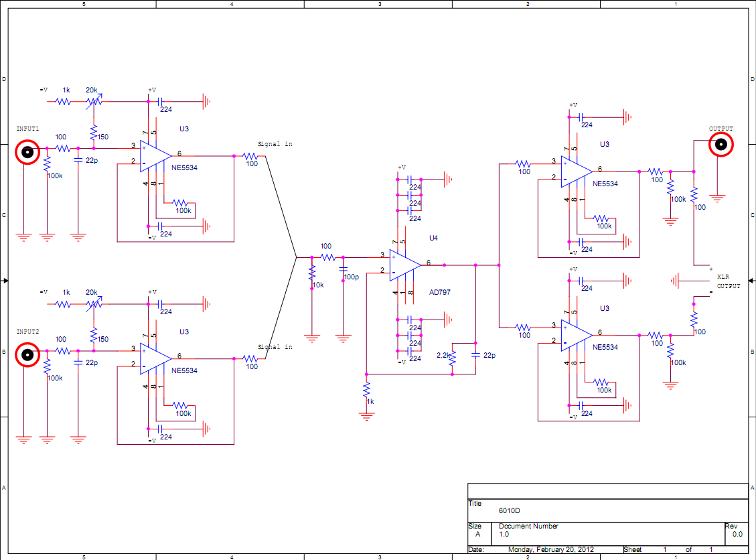Screen dimensions: 756x560
Task: Click title text 6010D
Action: coord(509,511)
